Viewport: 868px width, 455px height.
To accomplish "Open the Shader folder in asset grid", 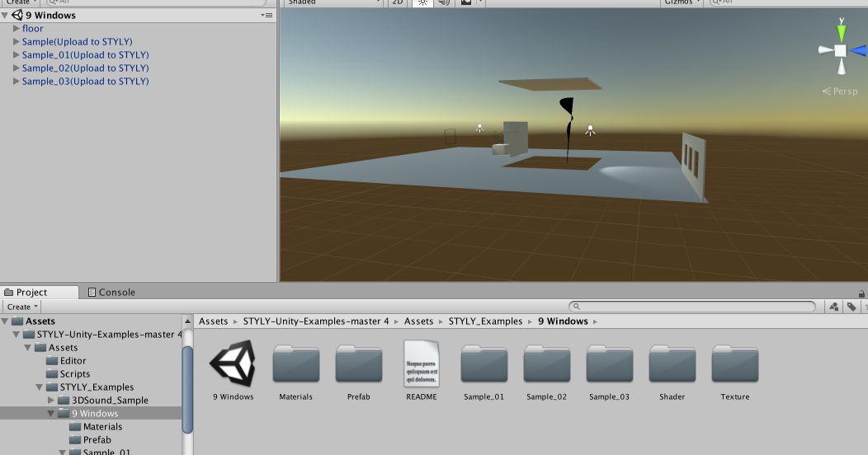I will tap(672, 364).
